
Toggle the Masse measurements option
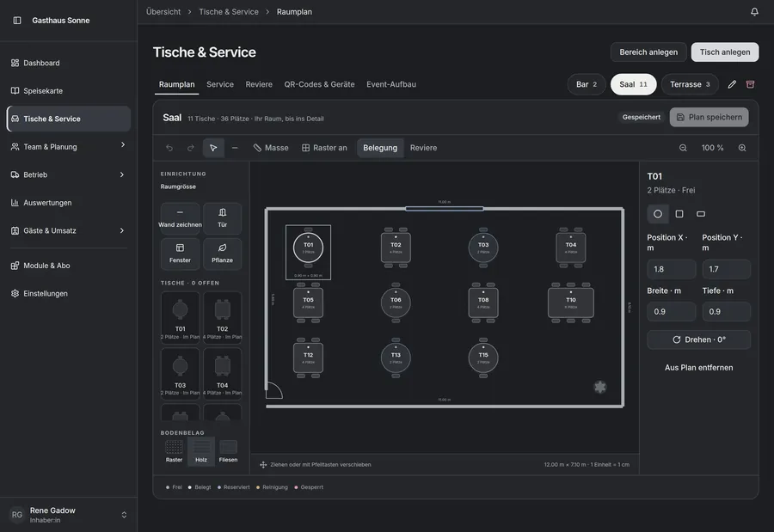[271, 148]
